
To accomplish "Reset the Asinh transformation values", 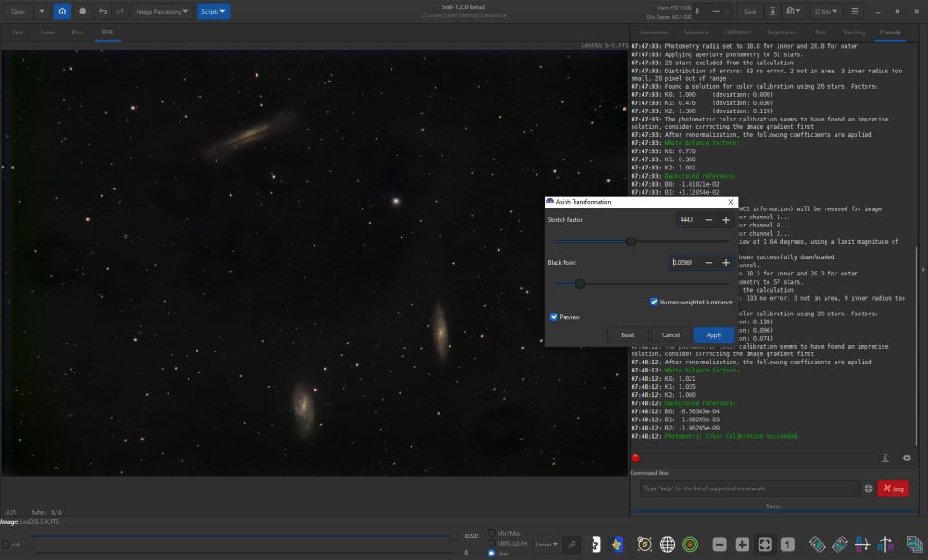I will 627,335.
